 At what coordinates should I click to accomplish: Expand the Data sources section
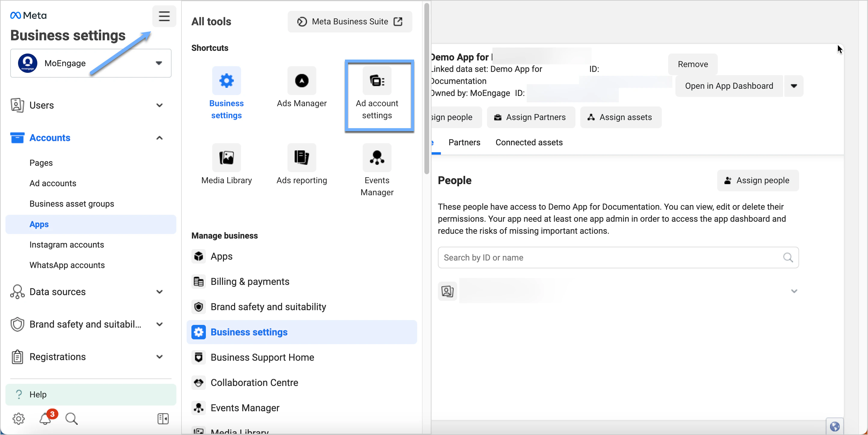[x=160, y=292]
